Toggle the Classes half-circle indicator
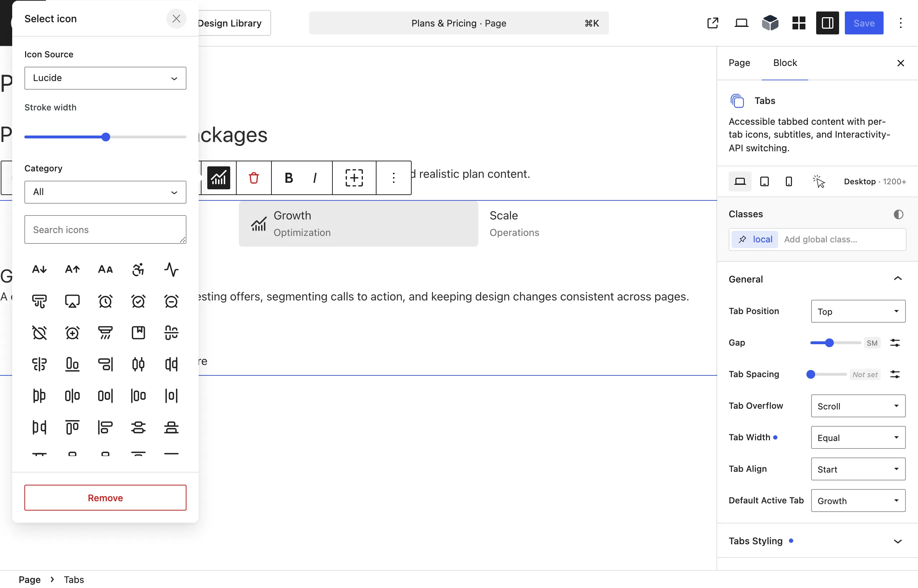The width and height of the screenshot is (918, 588). [898, 214]
